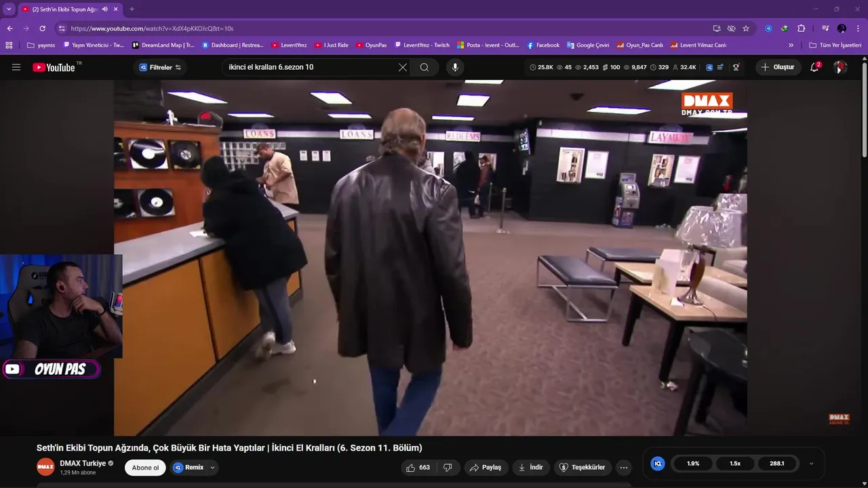Clear the YouTube search box text

[x=403, y=67]
